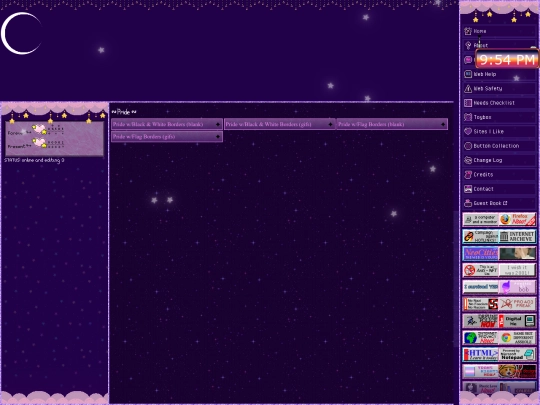
Task: Click the Contact picture icon
Action: pyautogui.click(x=468, y=189)
